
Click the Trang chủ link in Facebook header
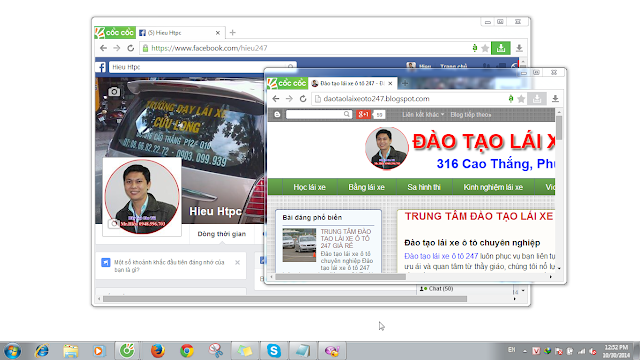453,66
